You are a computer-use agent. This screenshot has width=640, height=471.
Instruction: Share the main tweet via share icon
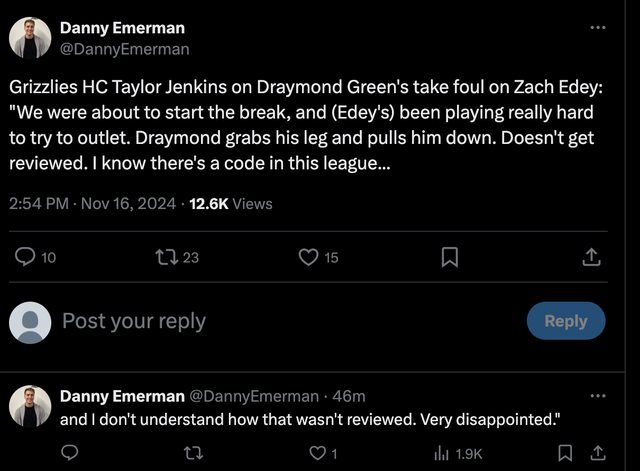[x=592, y=257]
